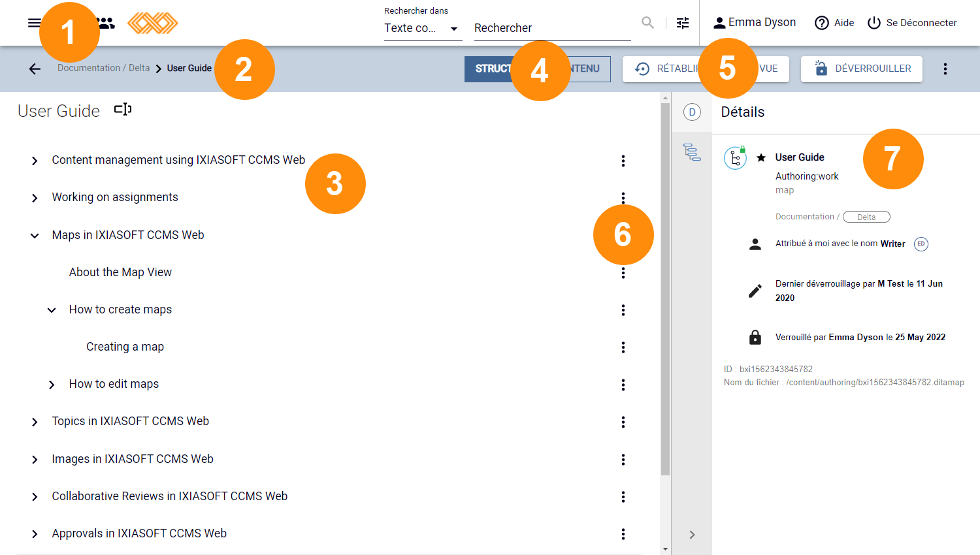Click the vertical scrollbar thumb
This screenshot has height=555, width=980.
666,289
